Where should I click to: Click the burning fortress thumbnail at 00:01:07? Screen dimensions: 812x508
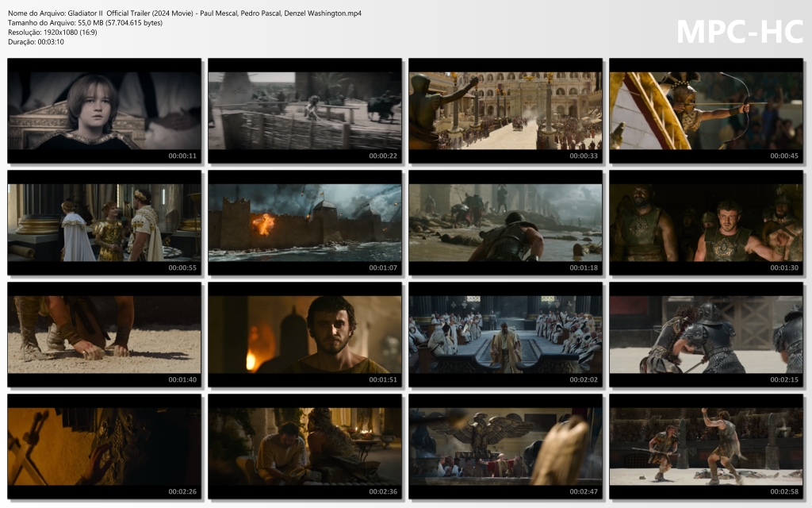tap(305, 222)
